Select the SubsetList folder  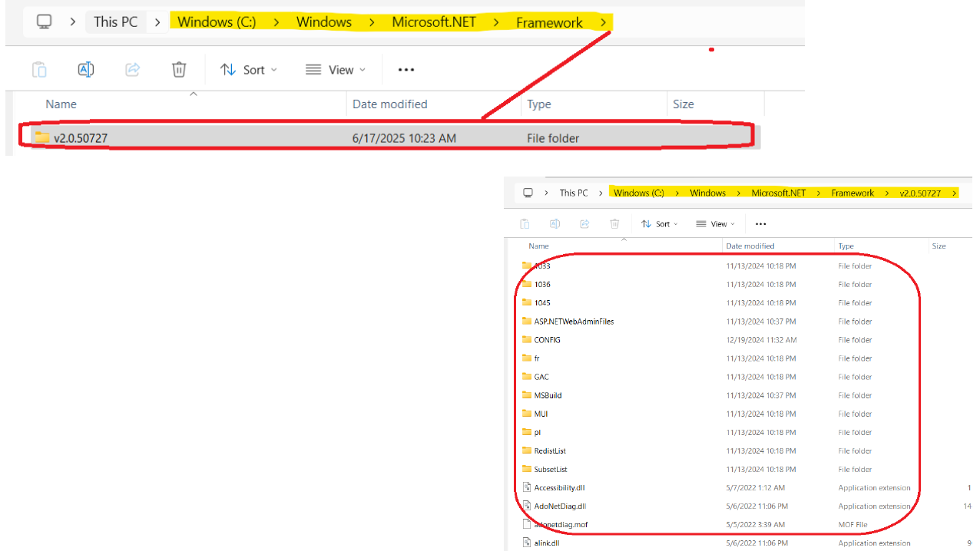pos(551,469)
